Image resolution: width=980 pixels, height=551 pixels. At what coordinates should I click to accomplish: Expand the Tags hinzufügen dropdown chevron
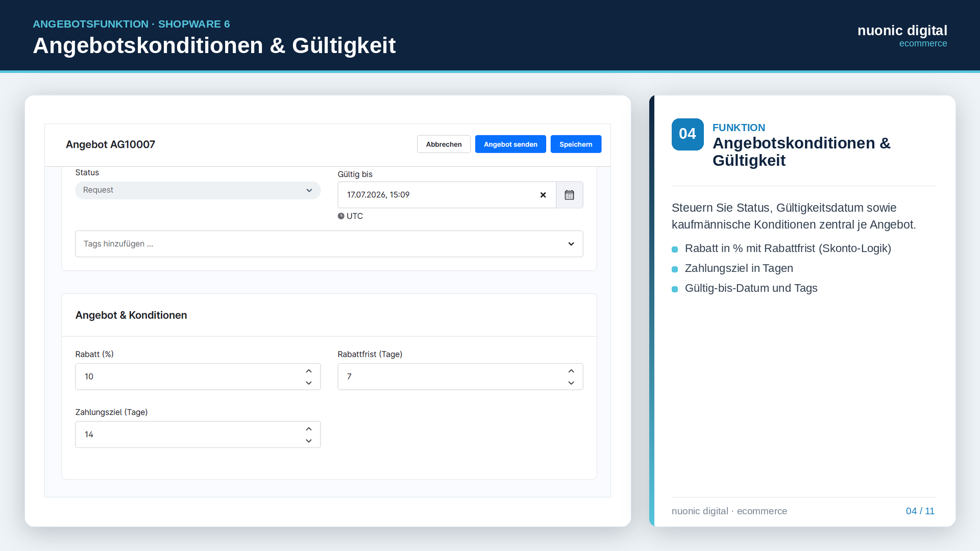pyautogui.click(x=571, y=244)
